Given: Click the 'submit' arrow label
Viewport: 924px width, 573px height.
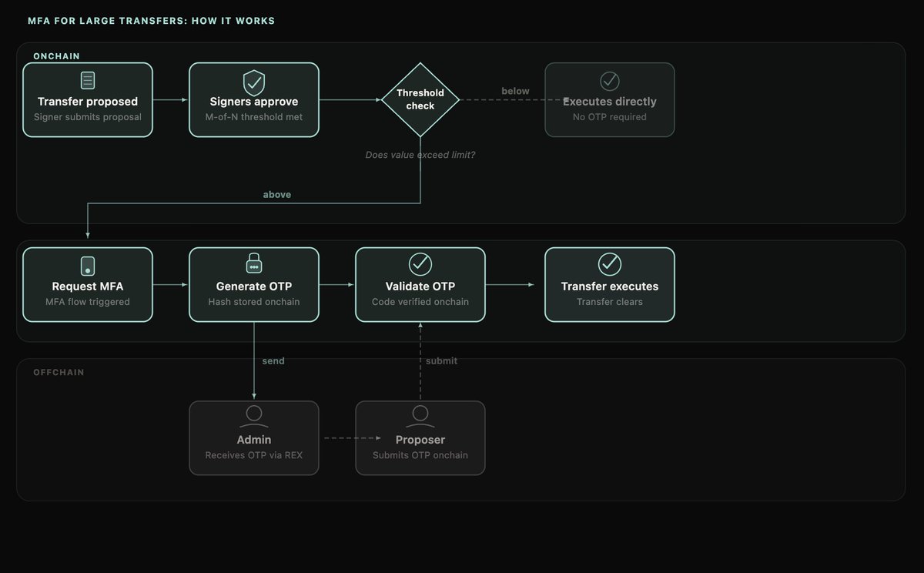Looking at the screenshot, I should click(x=441, y=360).
